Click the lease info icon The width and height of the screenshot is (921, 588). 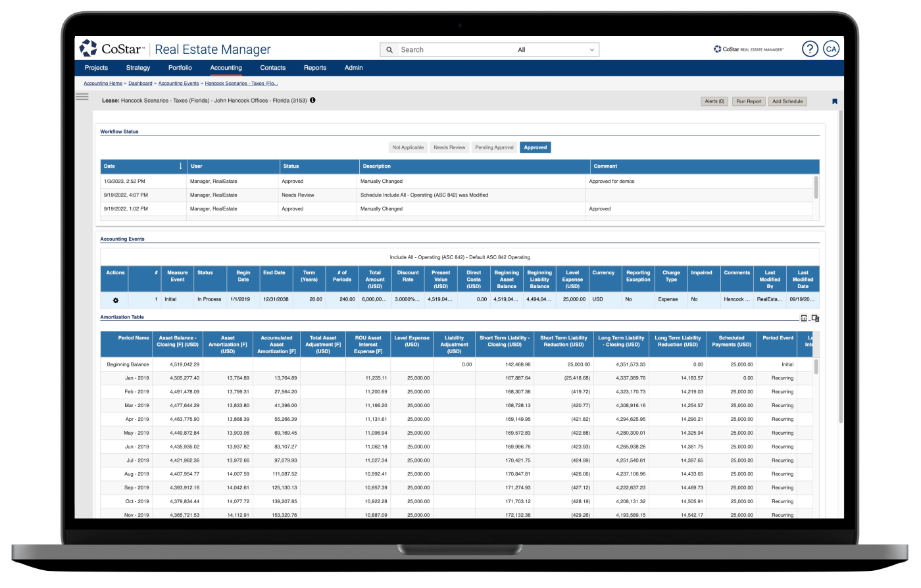tap(312, 101)
